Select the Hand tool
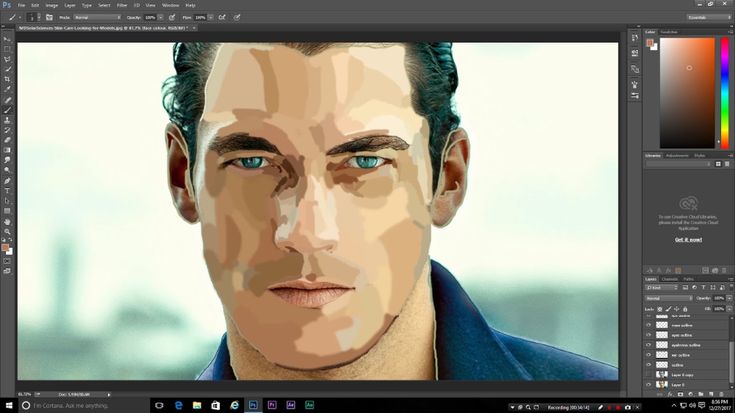This screenshot has height=413, width=735. click(7, 222)
